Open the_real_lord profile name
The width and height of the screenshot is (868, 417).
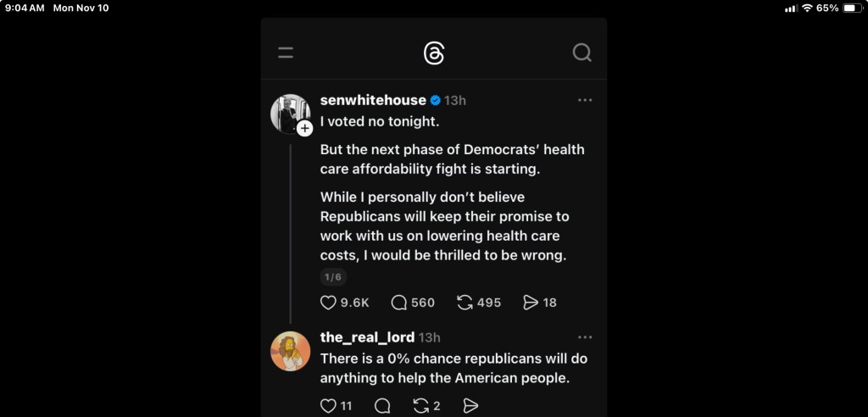367,337
